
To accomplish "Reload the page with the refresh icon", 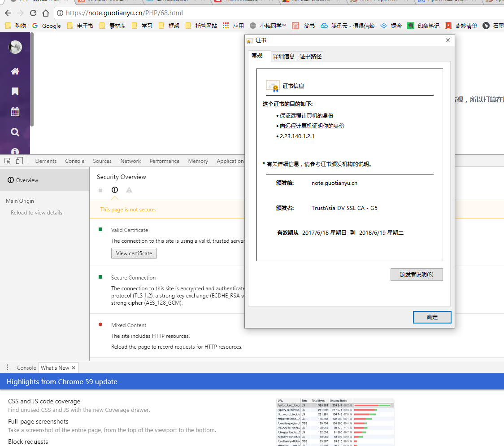I will coord(33,13).
